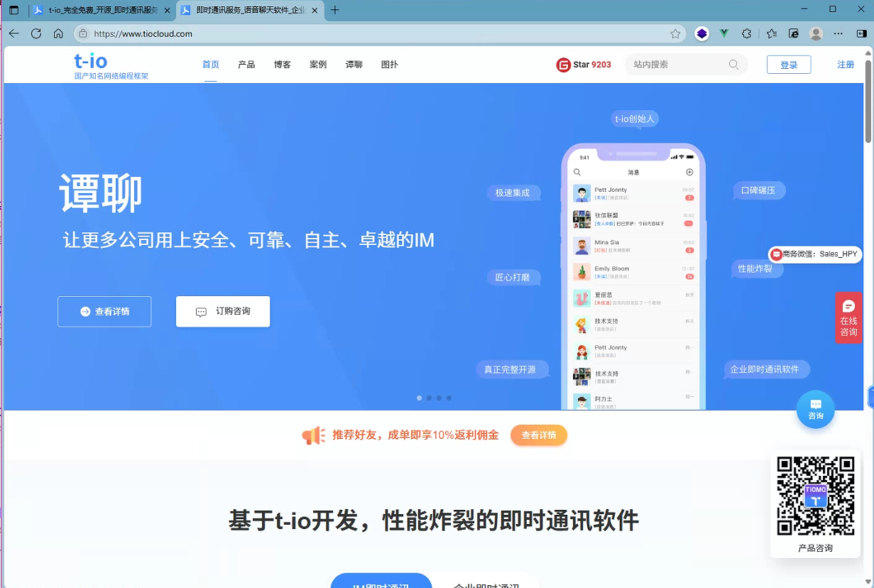The height and width of the screenshot is (588, 874).
Task: Click the Gitee Star 9203 badge
Action: [584, 65]
